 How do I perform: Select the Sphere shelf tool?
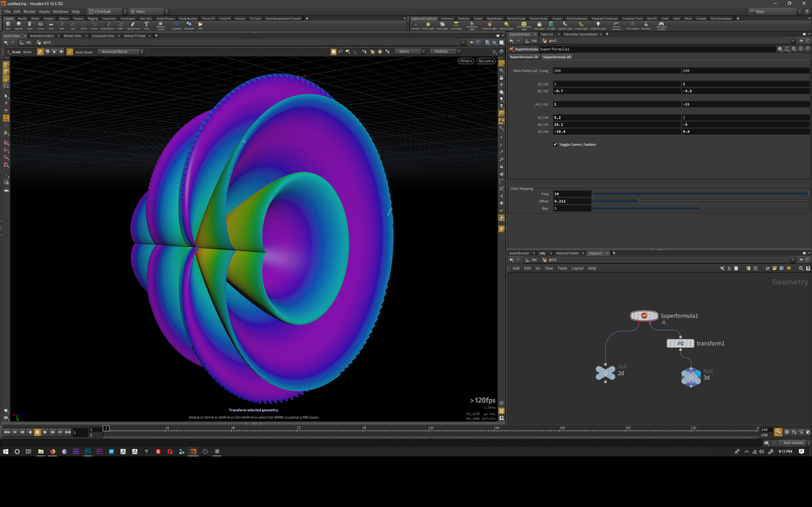19,25
